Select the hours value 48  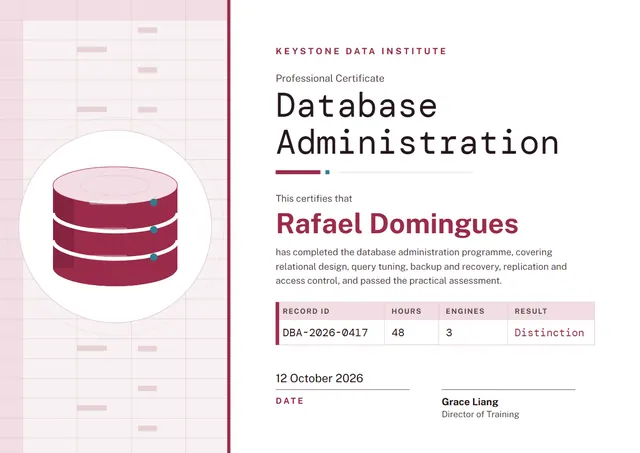(x=398, y=333)
